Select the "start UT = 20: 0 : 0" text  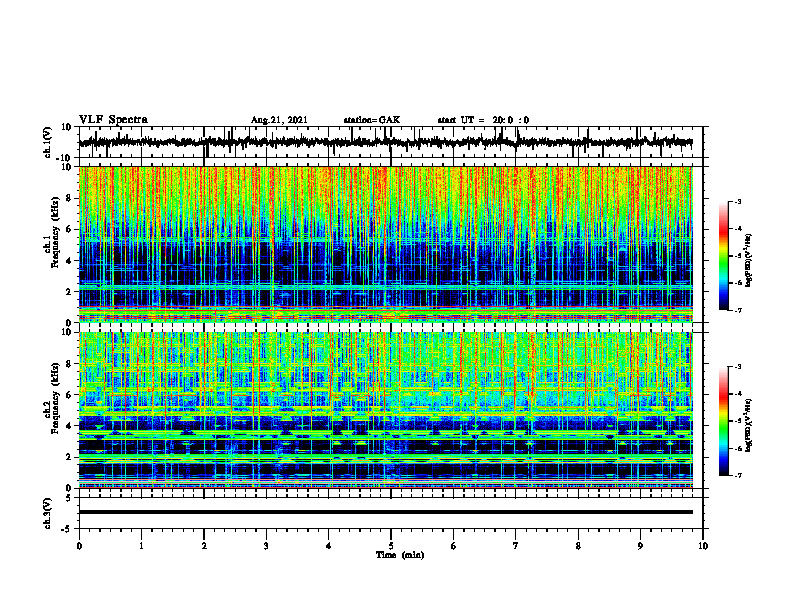483,120
